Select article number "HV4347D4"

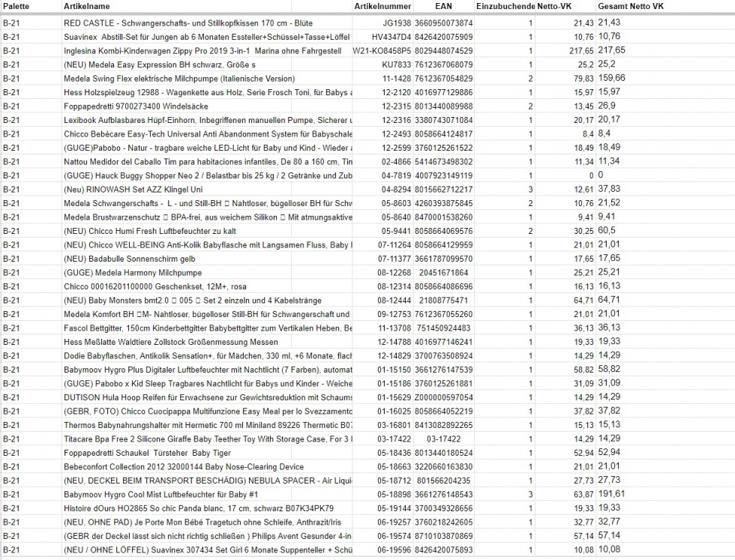click(391, 37)
